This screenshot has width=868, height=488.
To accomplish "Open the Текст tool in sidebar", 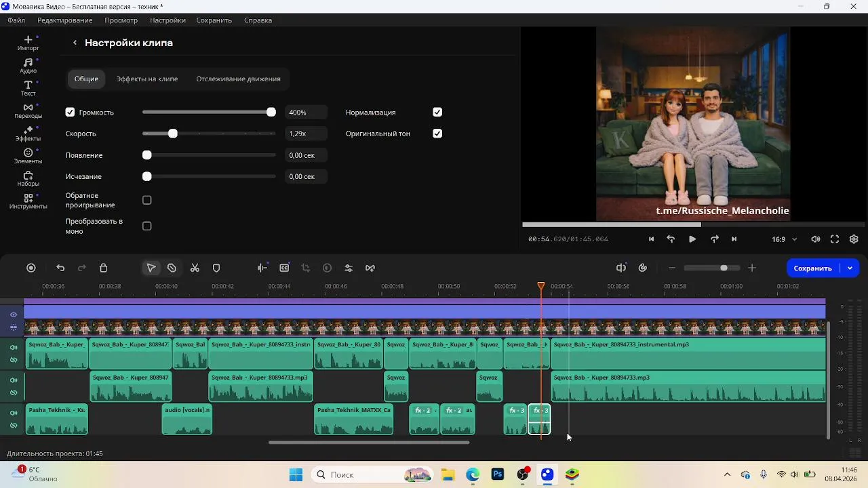I will (28, 88).
